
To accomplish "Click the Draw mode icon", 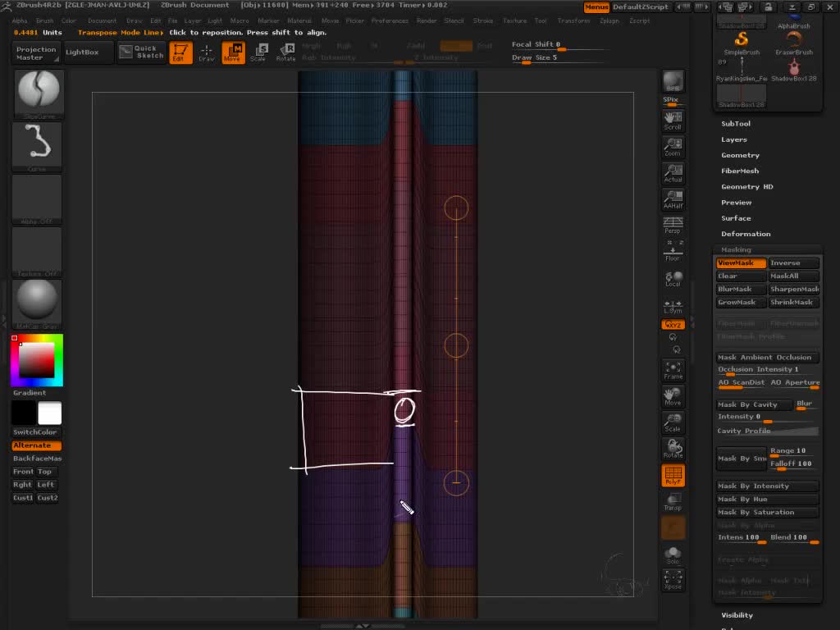I will [207, 52].
